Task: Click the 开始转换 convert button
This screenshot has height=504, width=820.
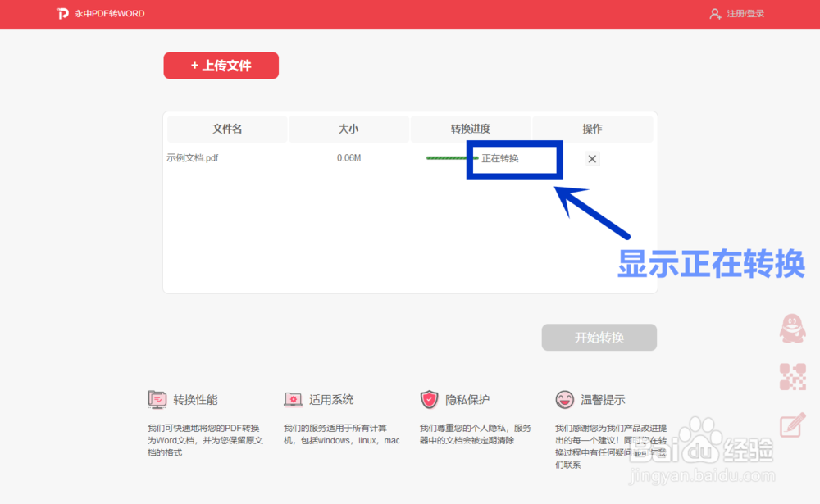Action: pyautogui.click(x=599, y=337)
